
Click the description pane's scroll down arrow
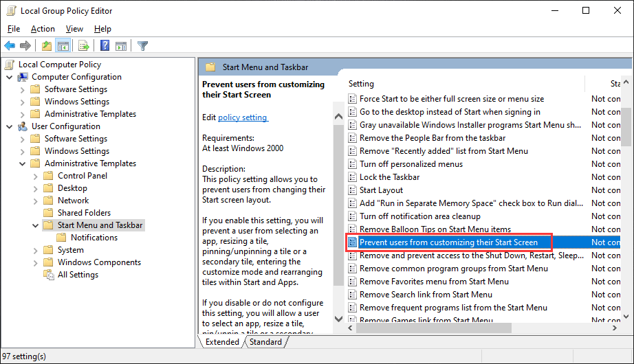click(338, 318)
